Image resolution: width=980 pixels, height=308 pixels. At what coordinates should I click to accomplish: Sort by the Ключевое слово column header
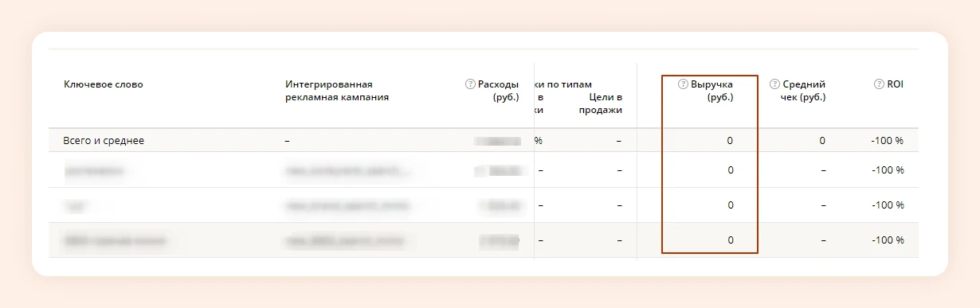pos(104,84)
